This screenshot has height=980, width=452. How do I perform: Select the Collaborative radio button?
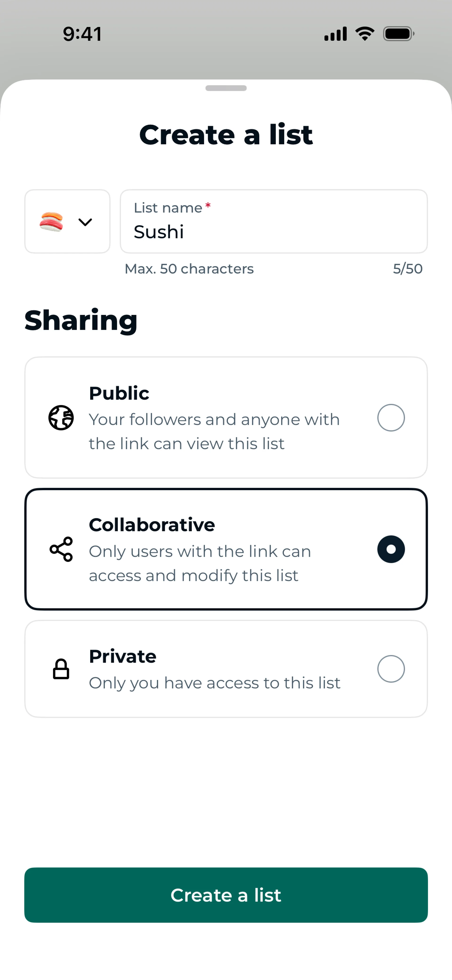click(x=391, y=549)
